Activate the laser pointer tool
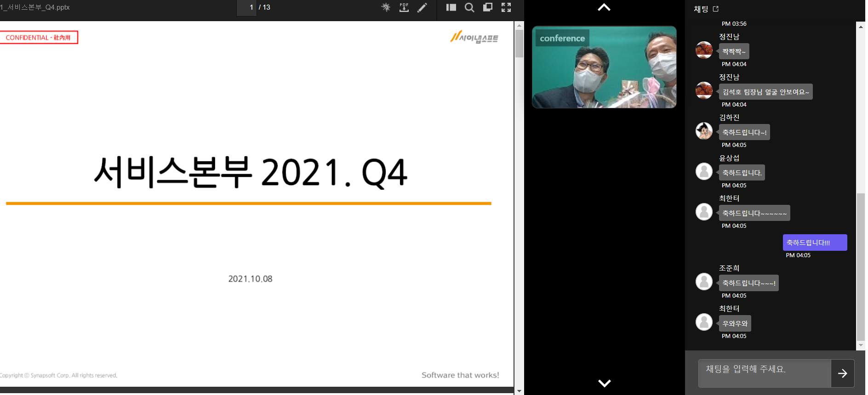Screen dimensions: 868x395 [386, 7]
